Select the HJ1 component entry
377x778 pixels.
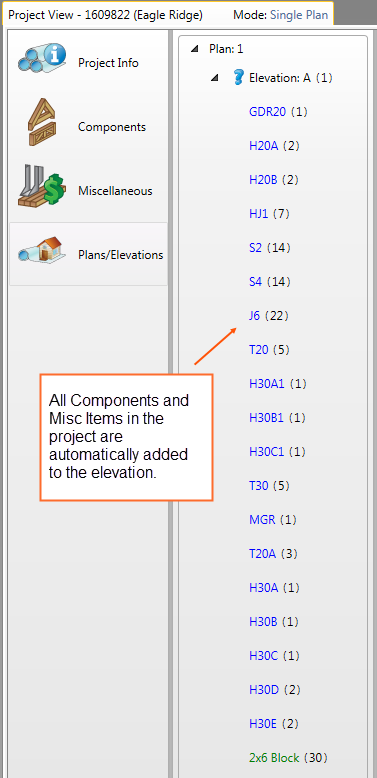click(258, 214)
